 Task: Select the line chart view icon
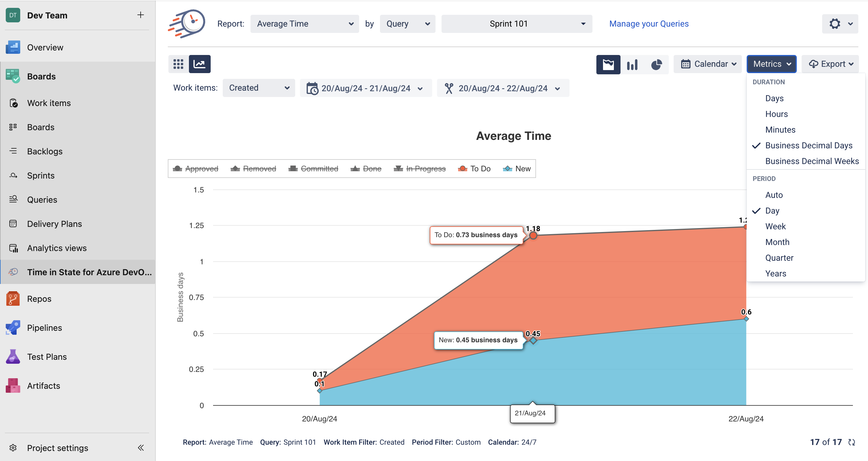pos(199,64)
